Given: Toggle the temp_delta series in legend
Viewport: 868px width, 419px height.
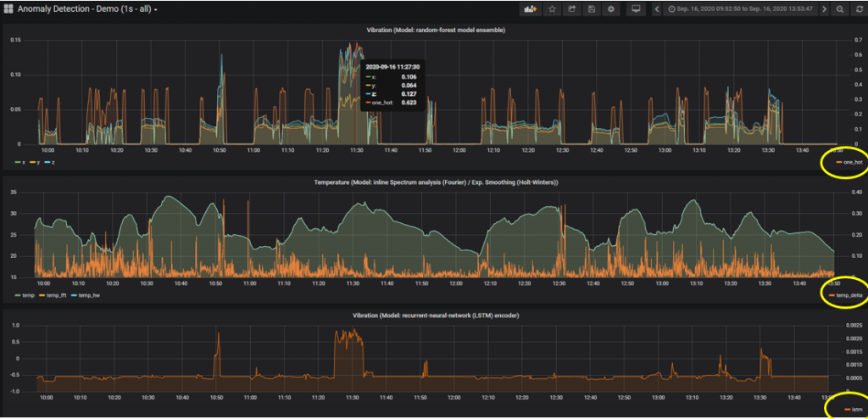Looking at the screenshot, I should [x=844, y=295].
